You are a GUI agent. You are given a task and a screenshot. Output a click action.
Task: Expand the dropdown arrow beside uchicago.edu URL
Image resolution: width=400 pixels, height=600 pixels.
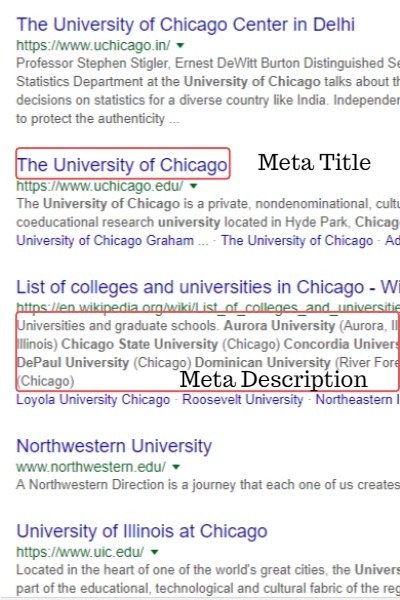[193, 186]
